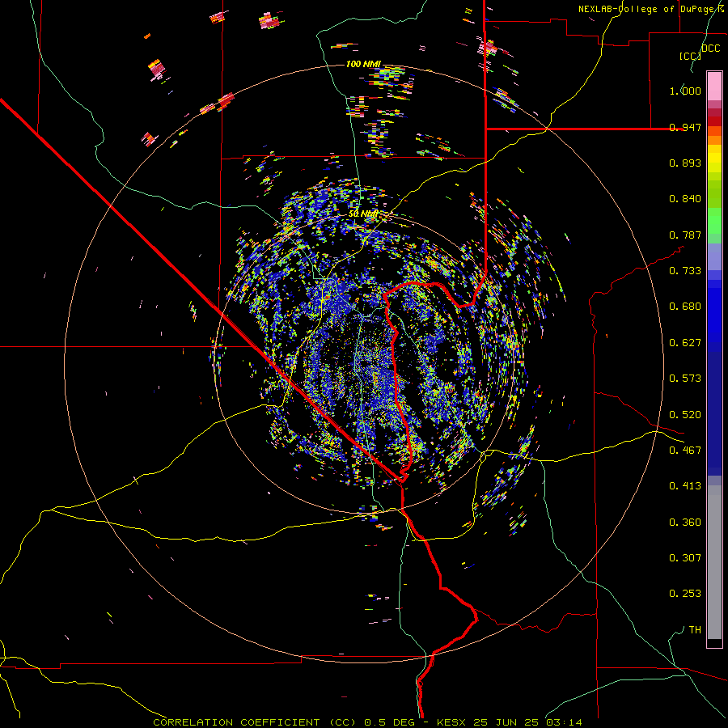Click the 0.360 legend value

pyautogui.click(x=685, y=522)
